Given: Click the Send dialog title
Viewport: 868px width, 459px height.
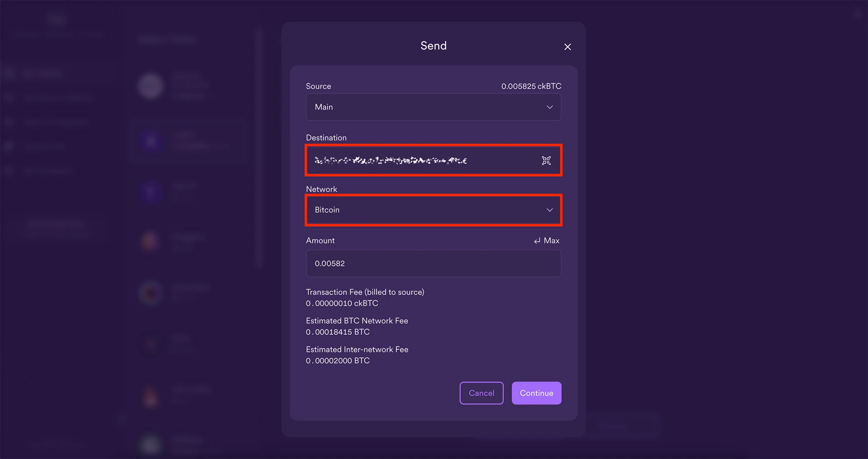Looking at the screenshot, I should click(x=433, y=46).
